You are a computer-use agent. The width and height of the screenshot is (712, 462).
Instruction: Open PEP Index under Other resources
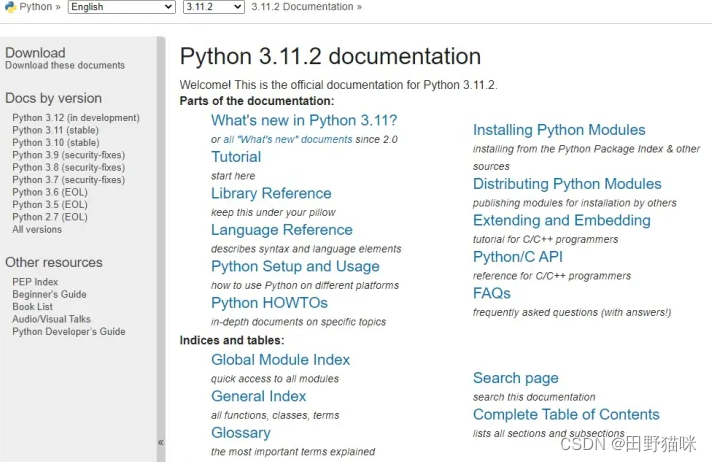[35, 282]
